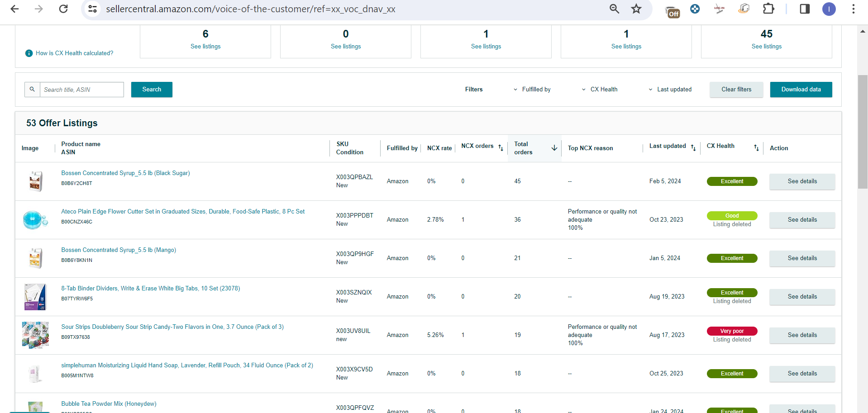Open the blue circular extension icon
868x413 pixels.
coord(695,9)
